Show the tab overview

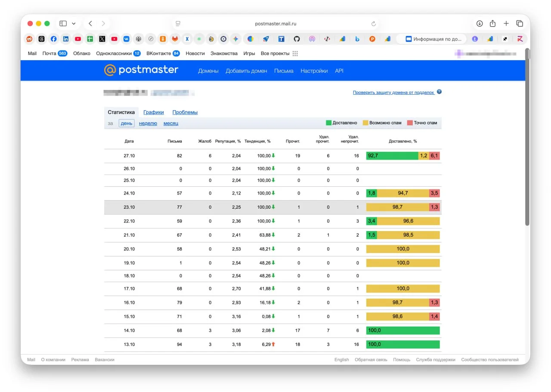(x=520, y=24)
